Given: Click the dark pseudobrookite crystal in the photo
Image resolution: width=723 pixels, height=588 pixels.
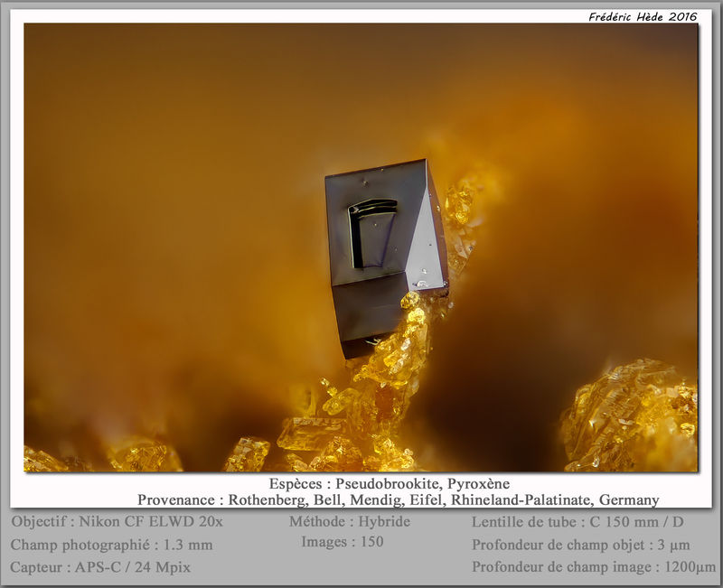Looking at the screenshot, I should 386,258.
